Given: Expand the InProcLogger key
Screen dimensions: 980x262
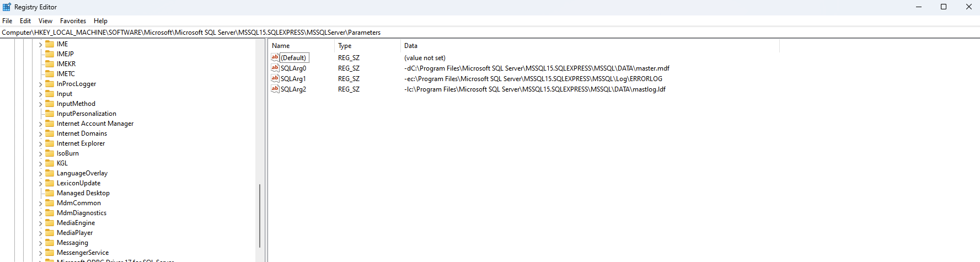Looking at the screenshot, I should [x=40, y=84].
